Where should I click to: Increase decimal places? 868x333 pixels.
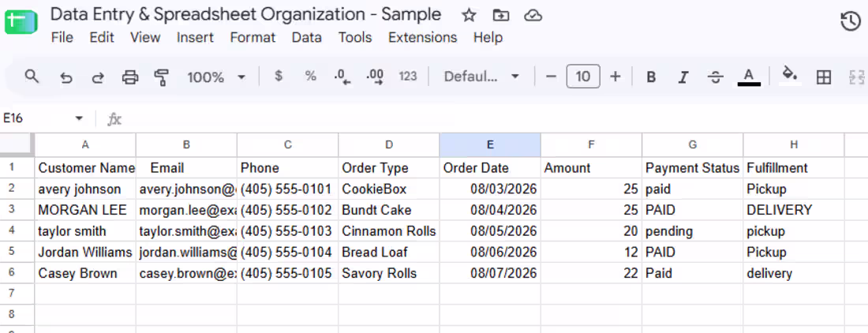point(376,77)
